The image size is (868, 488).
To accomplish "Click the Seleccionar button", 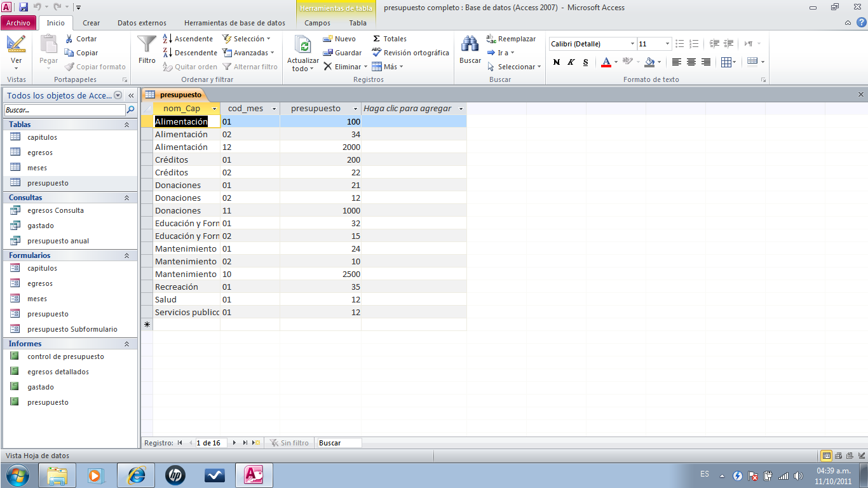I will [513, 67].
